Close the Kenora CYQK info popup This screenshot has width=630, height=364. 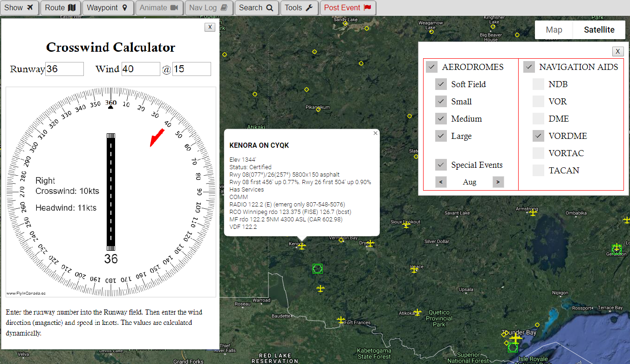(x=375, y=133)
